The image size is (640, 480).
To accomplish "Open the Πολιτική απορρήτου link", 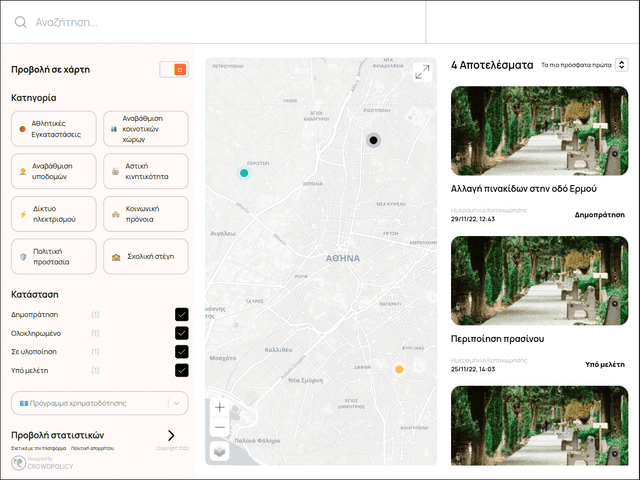I will (91, 449).
